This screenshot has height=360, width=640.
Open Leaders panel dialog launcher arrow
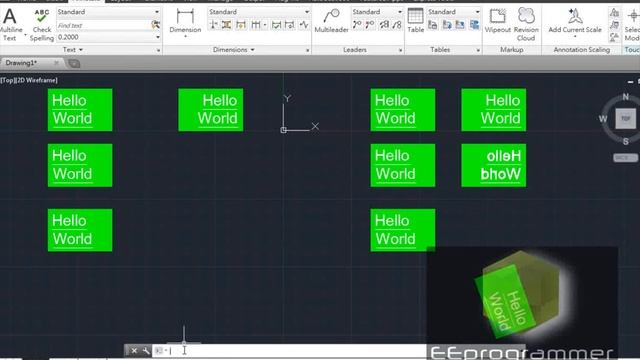400,50
